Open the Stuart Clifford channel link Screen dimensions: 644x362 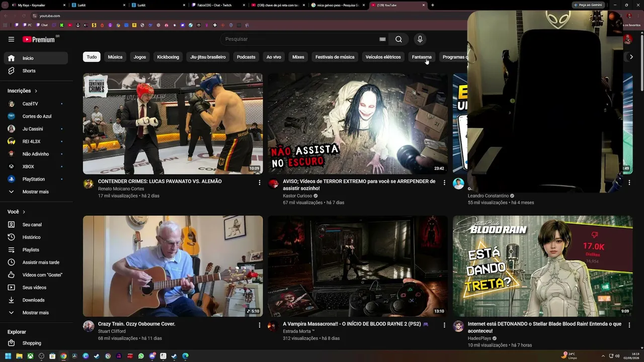pyautogui.click(x=112, y=331)
